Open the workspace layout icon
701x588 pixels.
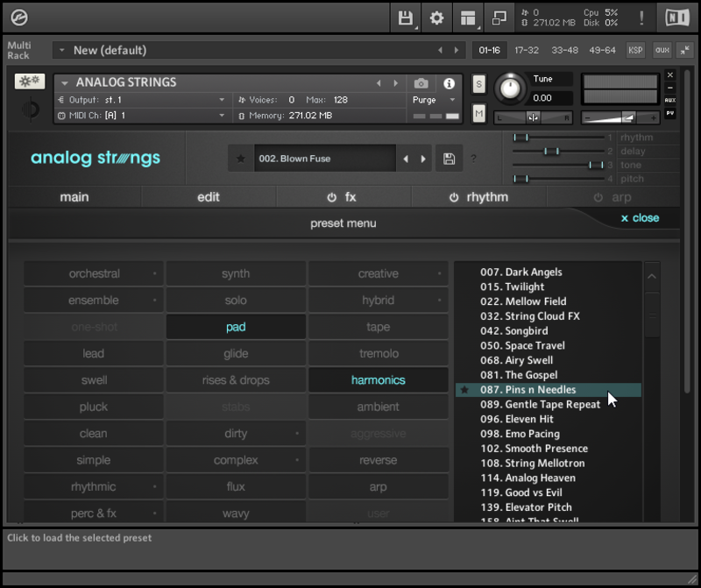[x=468, y=18]
